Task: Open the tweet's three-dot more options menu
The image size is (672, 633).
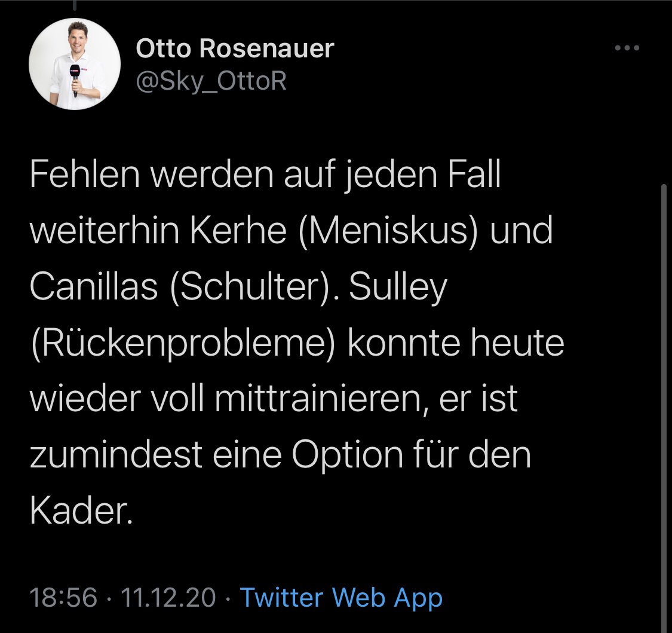Action: click(627, 48)
